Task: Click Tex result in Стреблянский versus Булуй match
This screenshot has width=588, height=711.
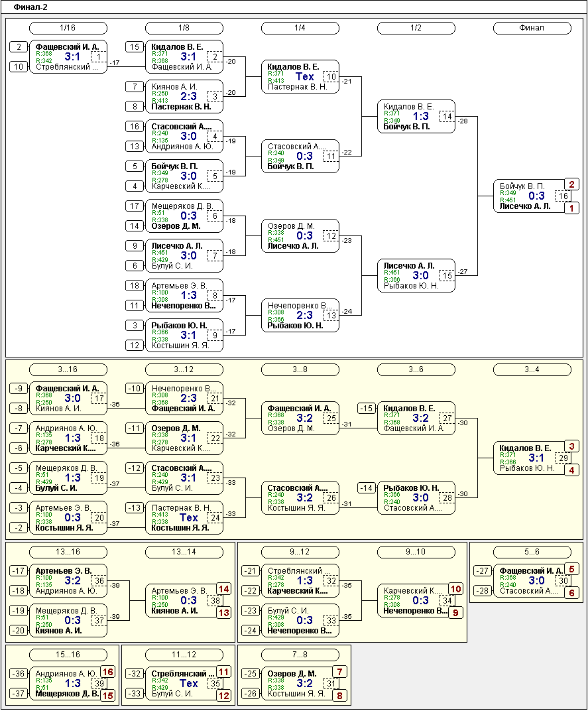Action: coord(189,683)
